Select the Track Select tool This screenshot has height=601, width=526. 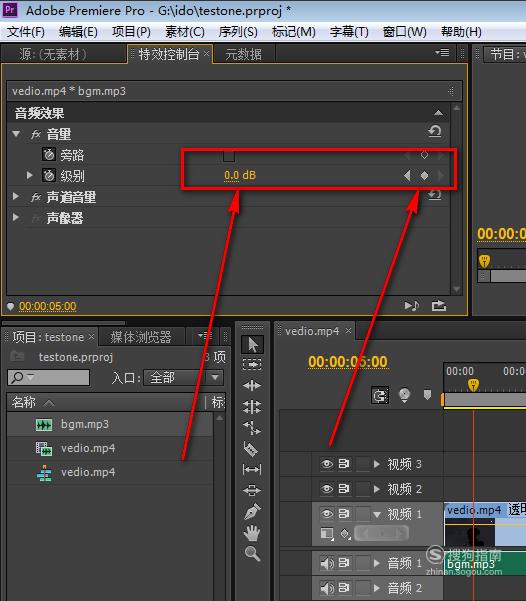(x=252, y=364)
